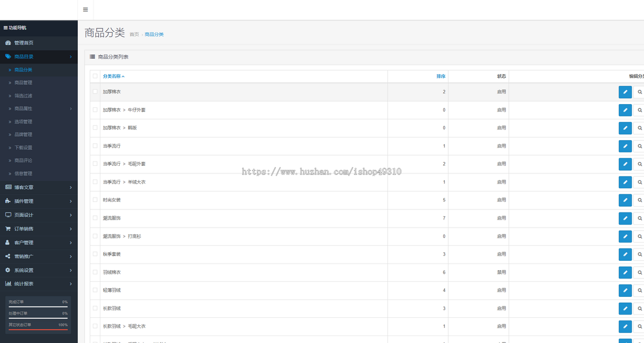The image size is (644, 343).
Task: Edit the 当季流行 > 羊绒大衣 category
Action: pyautogui.click(x=625, y=183)
